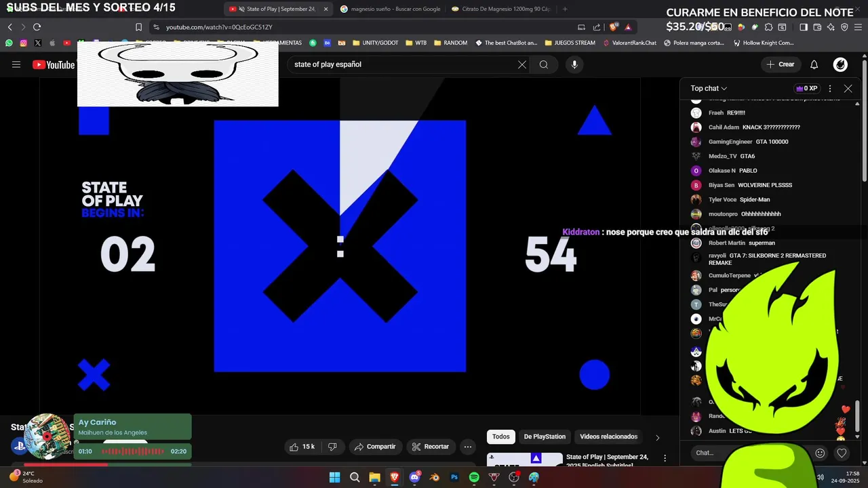
Task: Click the magnifier search button
Action: point(544,64)
